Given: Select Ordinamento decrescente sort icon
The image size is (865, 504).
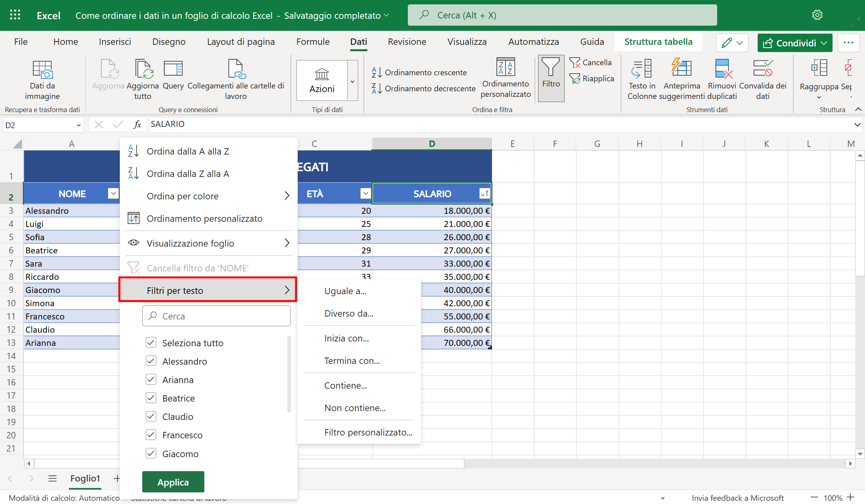Looking at the screenshot, I should point(376,88).
